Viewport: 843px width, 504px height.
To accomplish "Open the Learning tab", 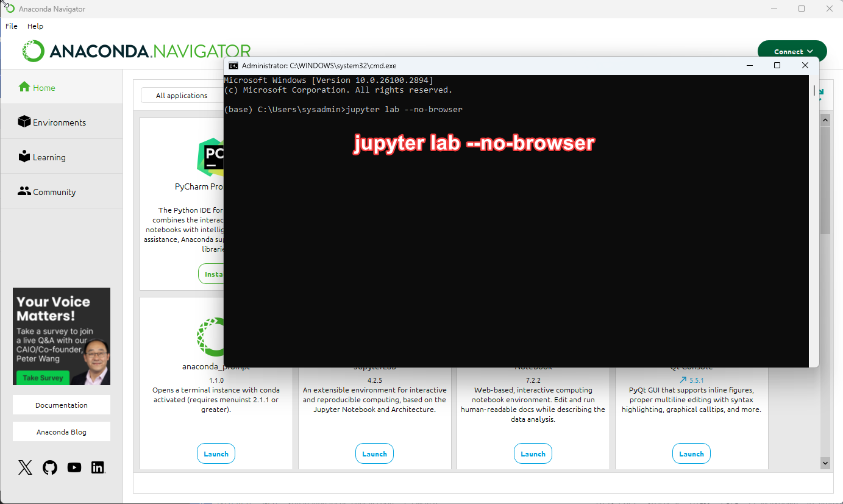I will point(61,157).
